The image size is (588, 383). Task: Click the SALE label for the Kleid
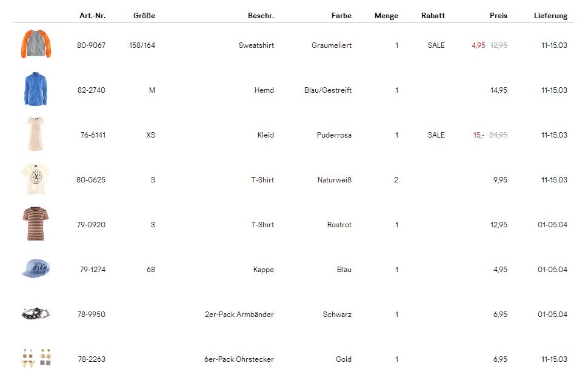436,135
